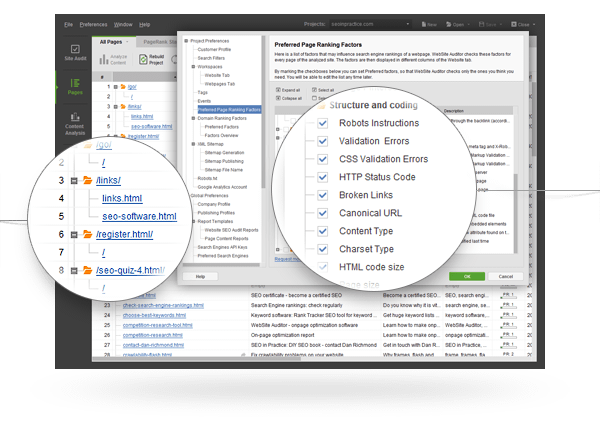Open the Preferences menu
Viewport: 600px width, 439px height.
tap(93, 24)
